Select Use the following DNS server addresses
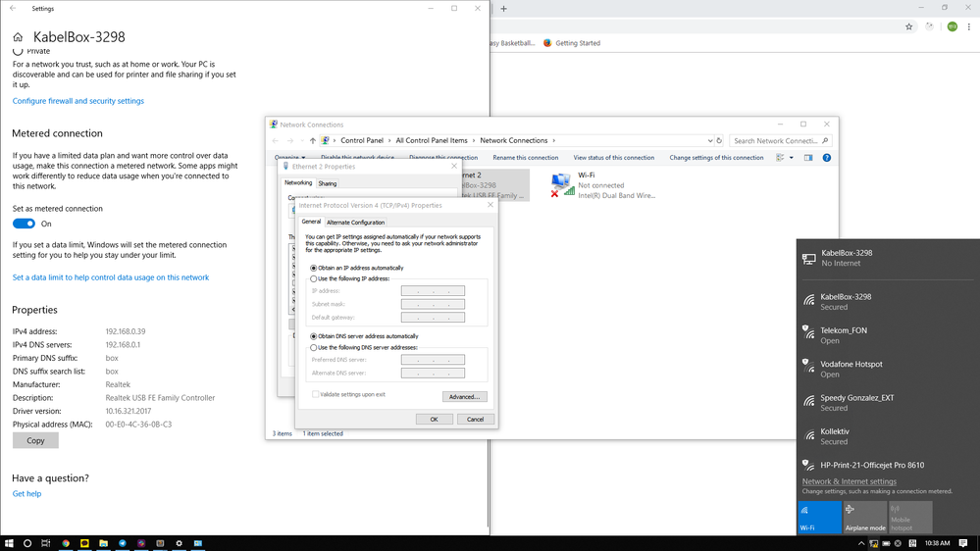Viewport: 980px width, 551px height. 314,347
